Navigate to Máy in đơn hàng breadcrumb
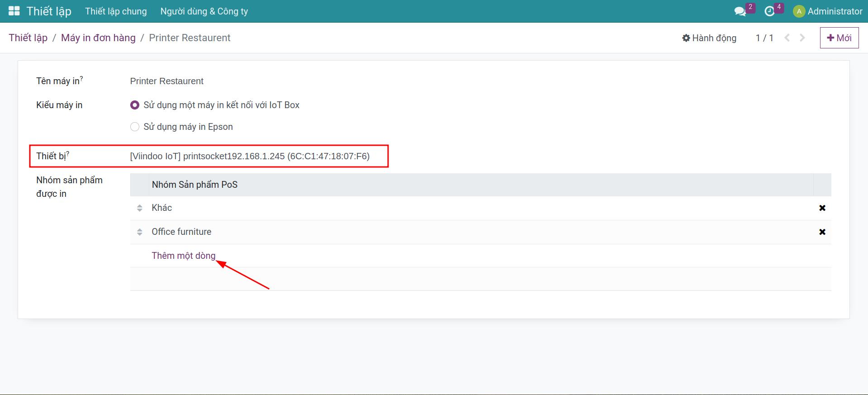868x395 pixels. pyautogui.click(x=98, y=38)
